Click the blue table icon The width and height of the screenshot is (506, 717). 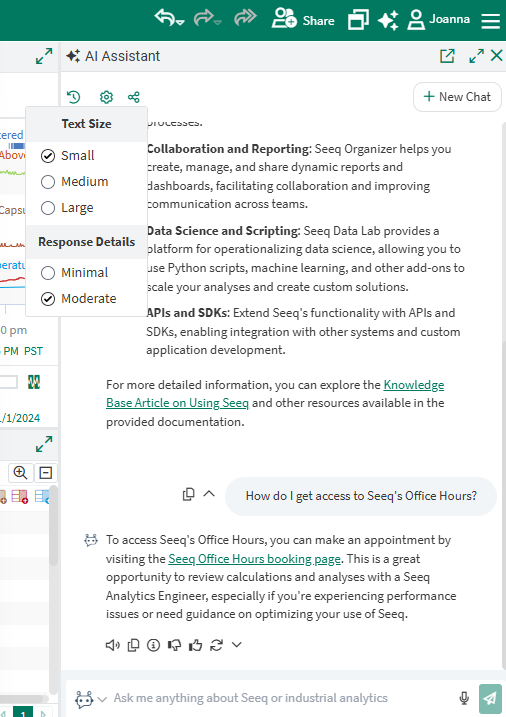tap(42, 497)
